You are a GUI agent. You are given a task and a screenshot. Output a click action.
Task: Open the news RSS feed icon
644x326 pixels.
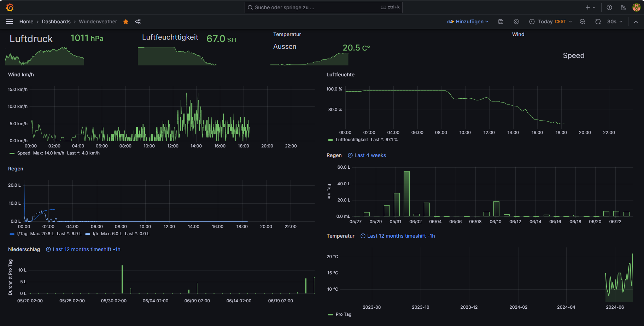623,7
